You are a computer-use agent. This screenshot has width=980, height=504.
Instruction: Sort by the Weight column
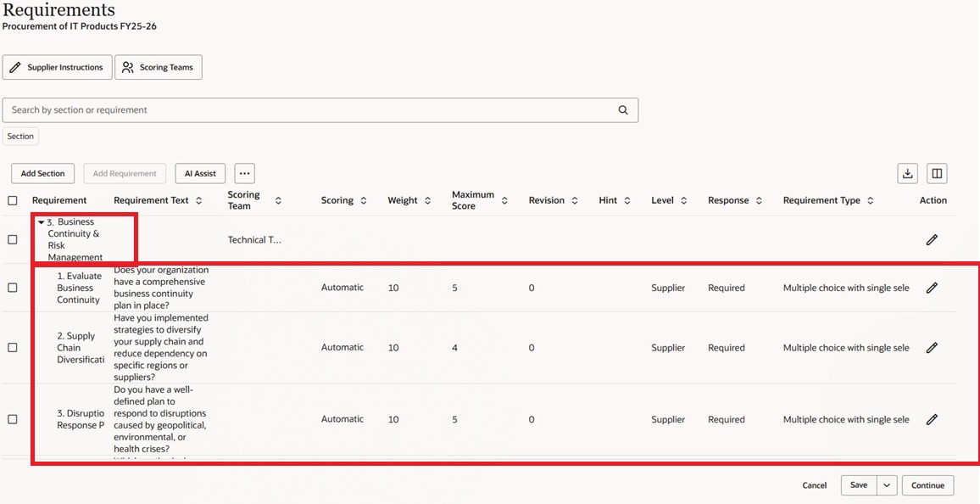427,201
